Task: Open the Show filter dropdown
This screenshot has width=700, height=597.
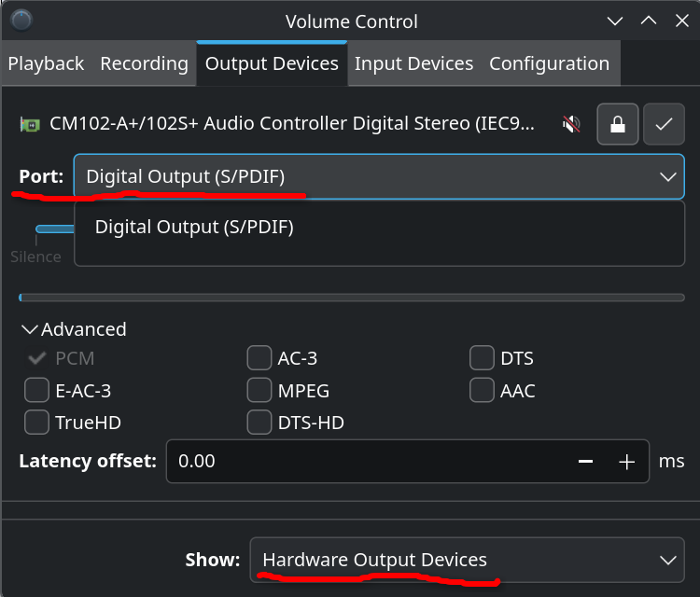Action: 467,560
